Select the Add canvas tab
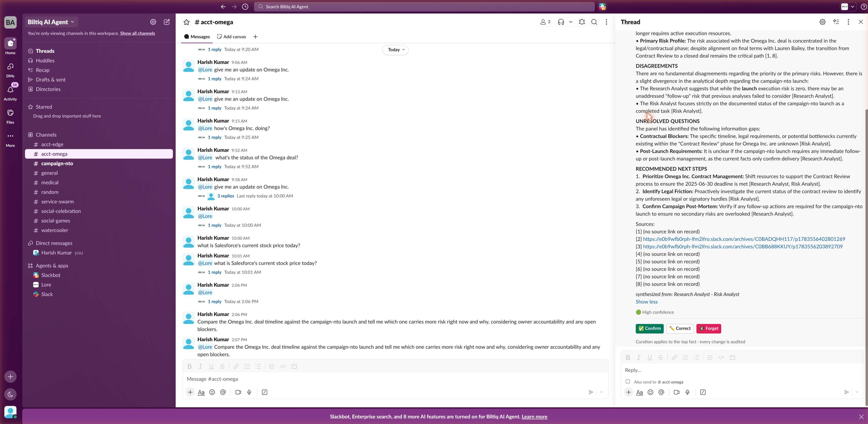Viewport: 868px width, 424px height. pos(232,37)
